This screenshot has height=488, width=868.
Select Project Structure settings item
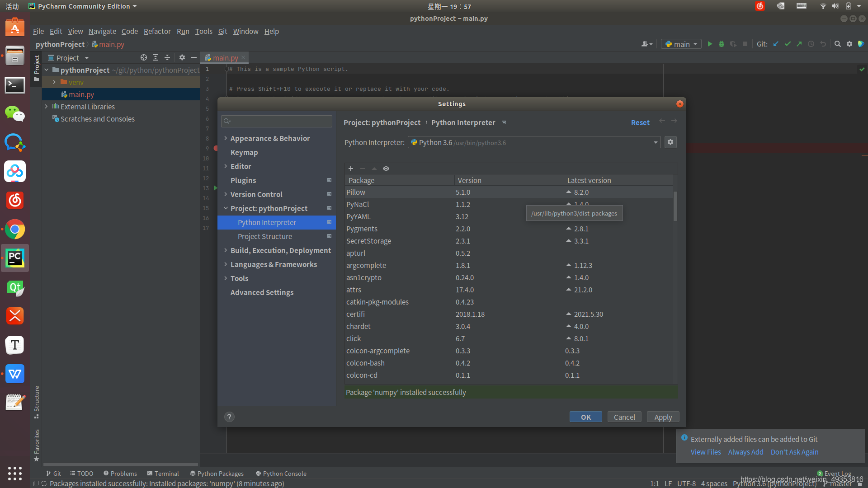[x=265, y=236]
